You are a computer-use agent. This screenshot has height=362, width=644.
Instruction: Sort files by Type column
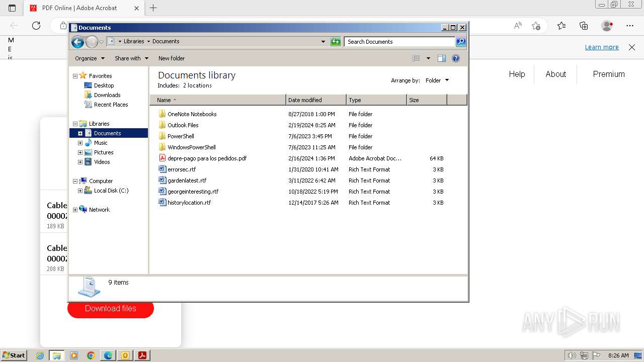click(x=376, y=100)
